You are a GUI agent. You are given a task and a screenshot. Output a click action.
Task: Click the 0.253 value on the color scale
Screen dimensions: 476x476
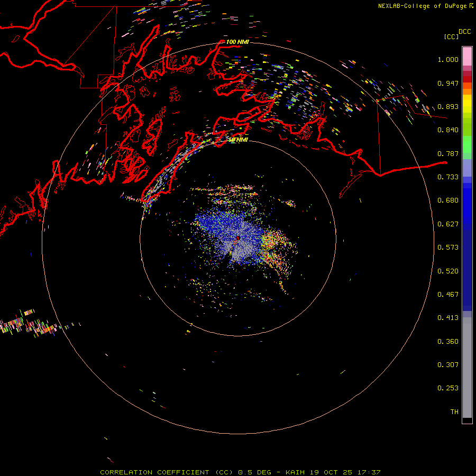tap(448, 388)
